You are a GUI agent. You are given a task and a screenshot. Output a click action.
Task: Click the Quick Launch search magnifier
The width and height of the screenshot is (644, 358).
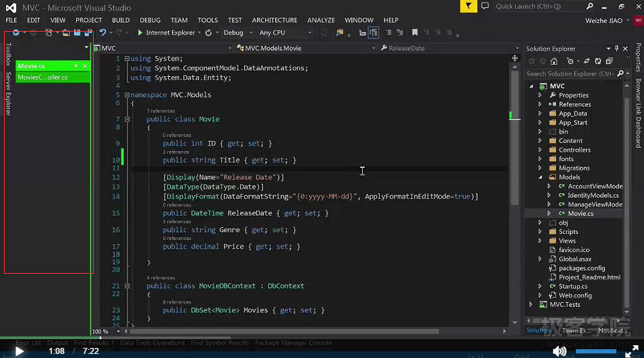pos(590,6)
